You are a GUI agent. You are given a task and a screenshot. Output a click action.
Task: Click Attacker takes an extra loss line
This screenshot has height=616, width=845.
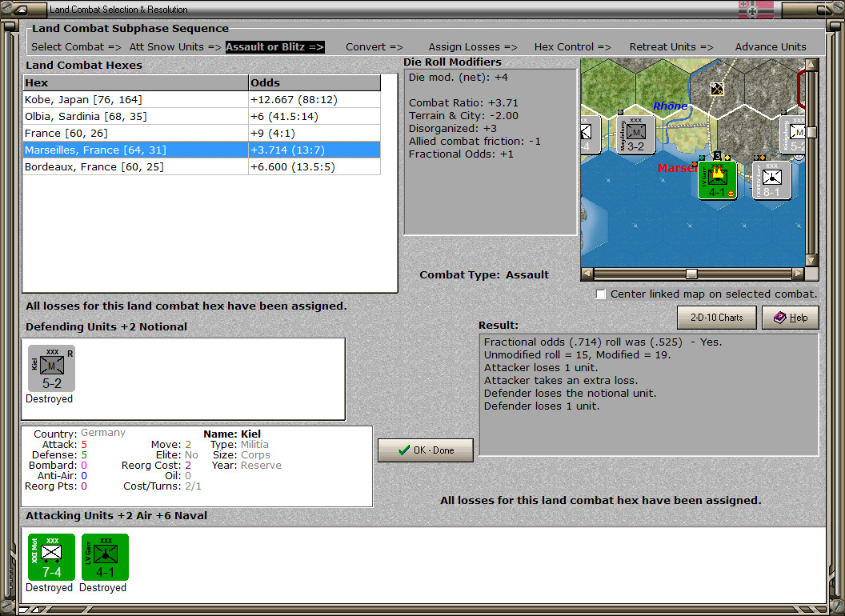(561, 381)
